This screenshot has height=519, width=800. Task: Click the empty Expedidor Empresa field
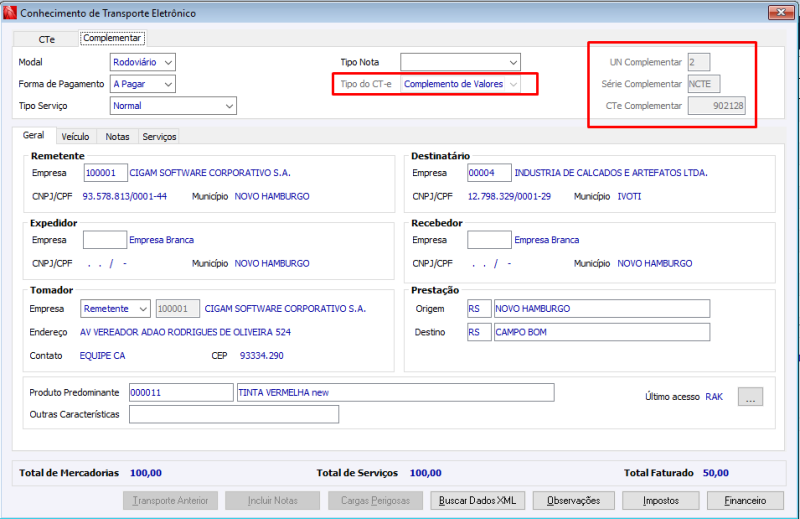(105, 240)
